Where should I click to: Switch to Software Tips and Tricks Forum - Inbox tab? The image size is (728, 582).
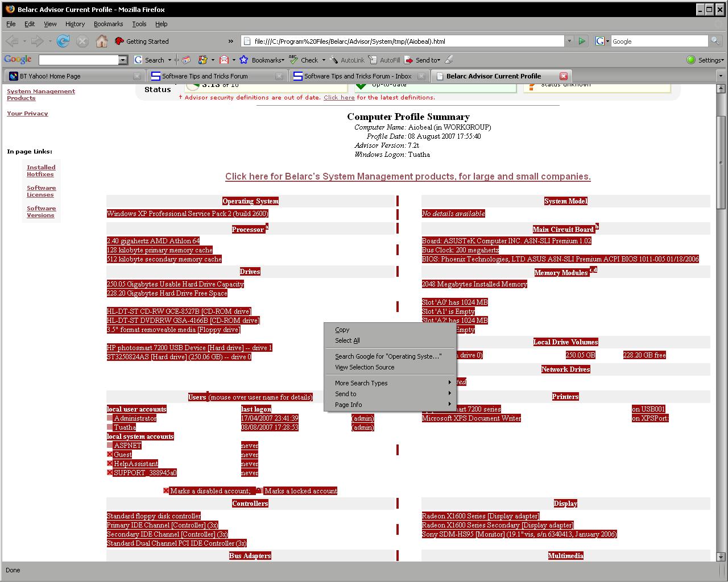pos(358,76)
